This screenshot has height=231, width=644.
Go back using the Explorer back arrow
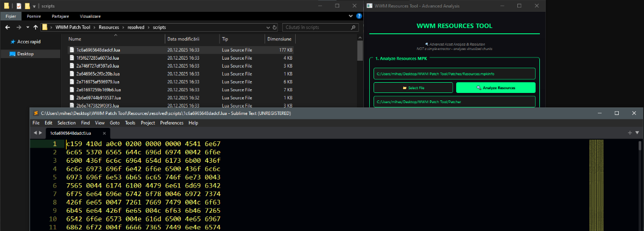(7, 27)
